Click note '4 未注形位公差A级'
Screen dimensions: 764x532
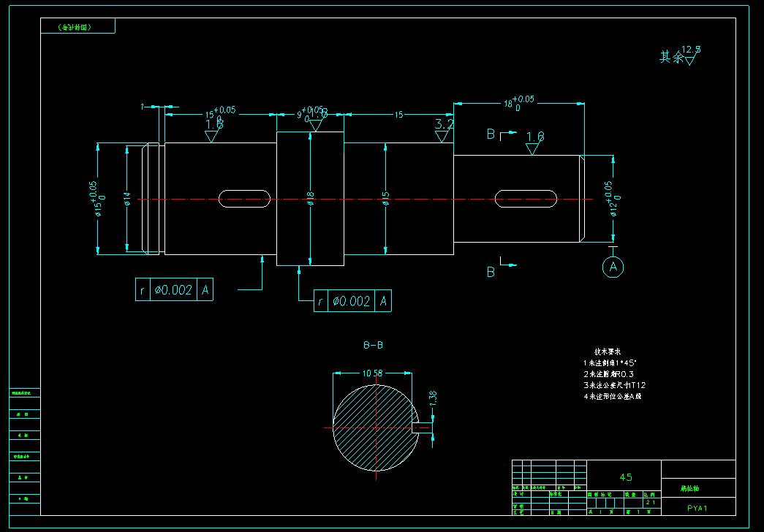613,397
